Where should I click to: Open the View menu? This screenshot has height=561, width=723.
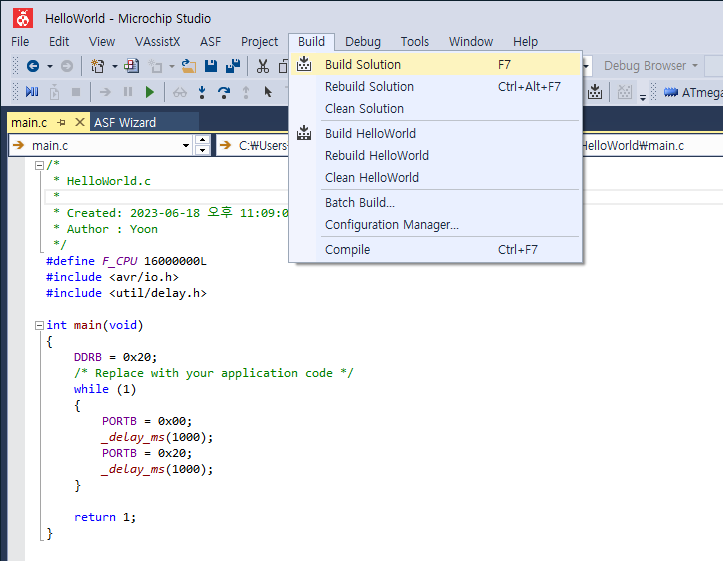(102, 42)
